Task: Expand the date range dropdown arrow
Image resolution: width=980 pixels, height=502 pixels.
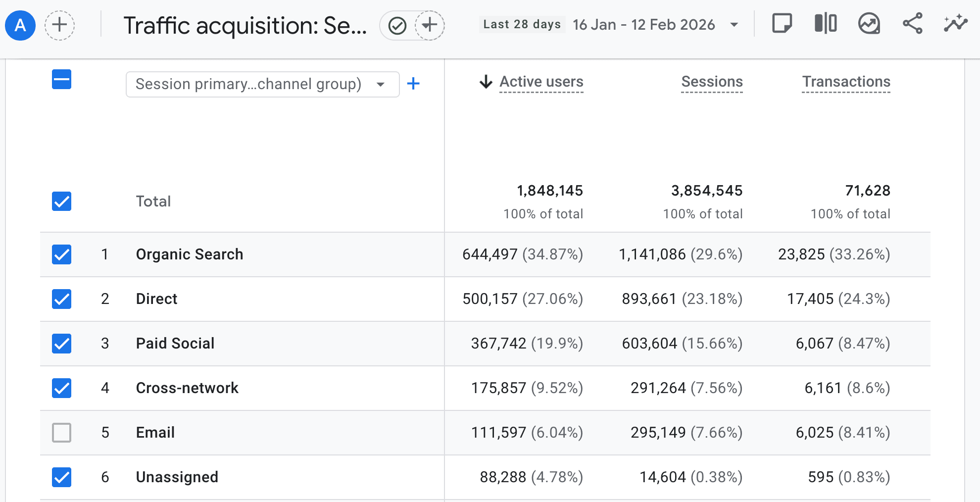Action: [735, 25]
